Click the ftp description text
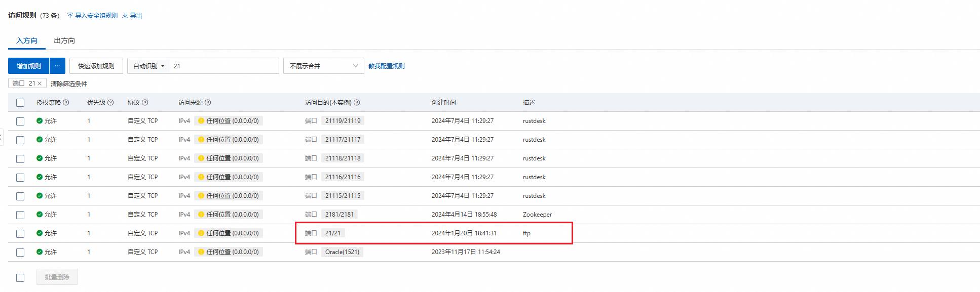The width and height of the screenshot is (980, 292). pos(526,233)
